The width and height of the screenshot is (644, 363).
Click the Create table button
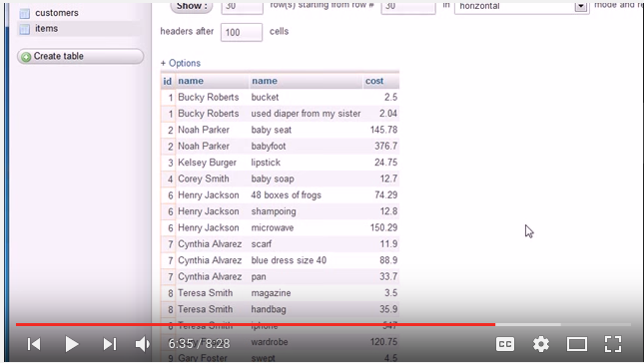coord(81,56)
